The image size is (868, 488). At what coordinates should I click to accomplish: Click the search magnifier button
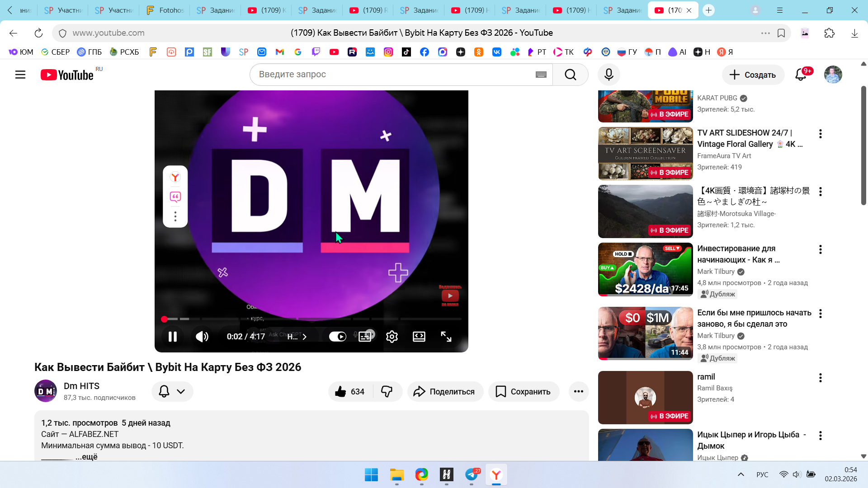tap(570, 75)
